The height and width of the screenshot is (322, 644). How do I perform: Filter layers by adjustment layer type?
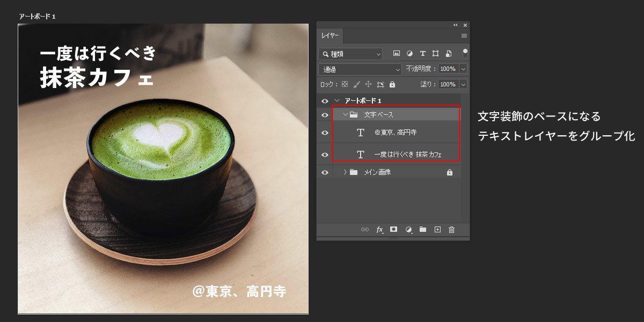pos(409,54)
